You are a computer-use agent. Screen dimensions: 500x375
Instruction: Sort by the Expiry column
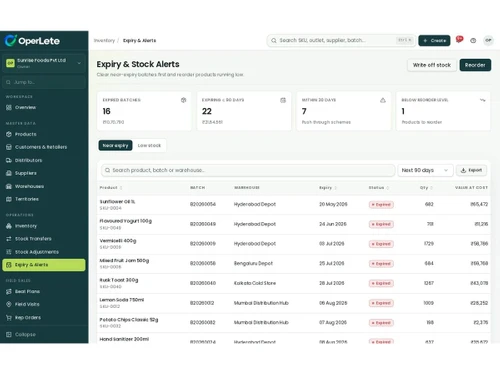tap(328, 188)
